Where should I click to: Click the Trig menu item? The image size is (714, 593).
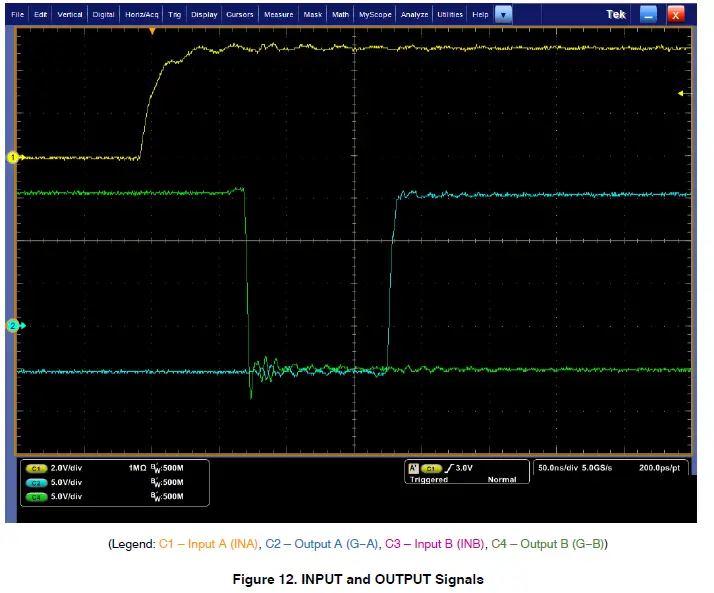(x=174, y=15)
